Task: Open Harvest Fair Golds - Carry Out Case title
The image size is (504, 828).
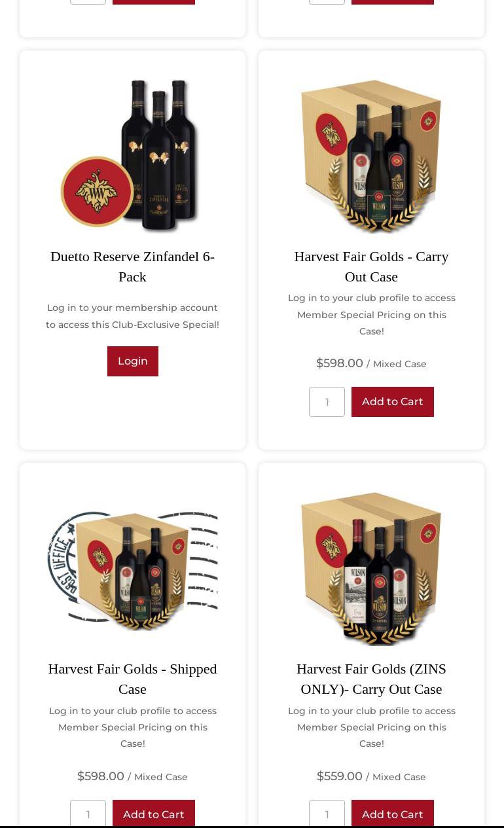Action: (371, 266)
